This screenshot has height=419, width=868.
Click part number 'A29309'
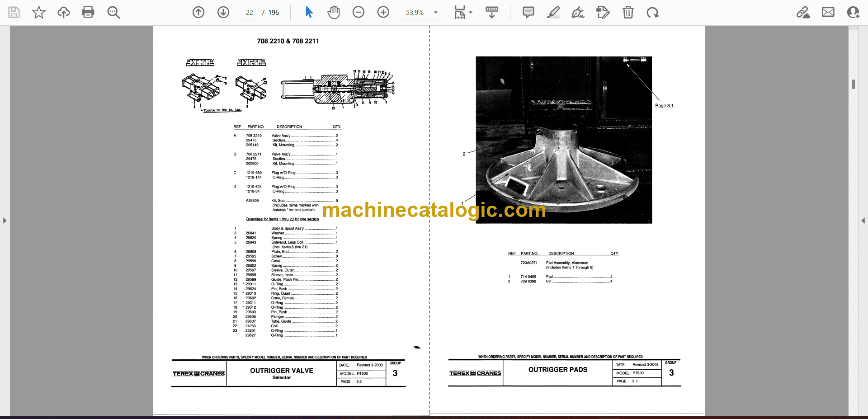(x=252, y=201)
